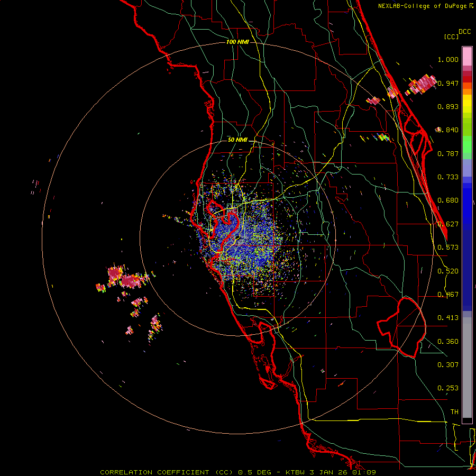Image resolution: width=476 pixels, height=476 pixels.
Task: Click the TH threshold label on scale
Action: [x=454, y=412]
